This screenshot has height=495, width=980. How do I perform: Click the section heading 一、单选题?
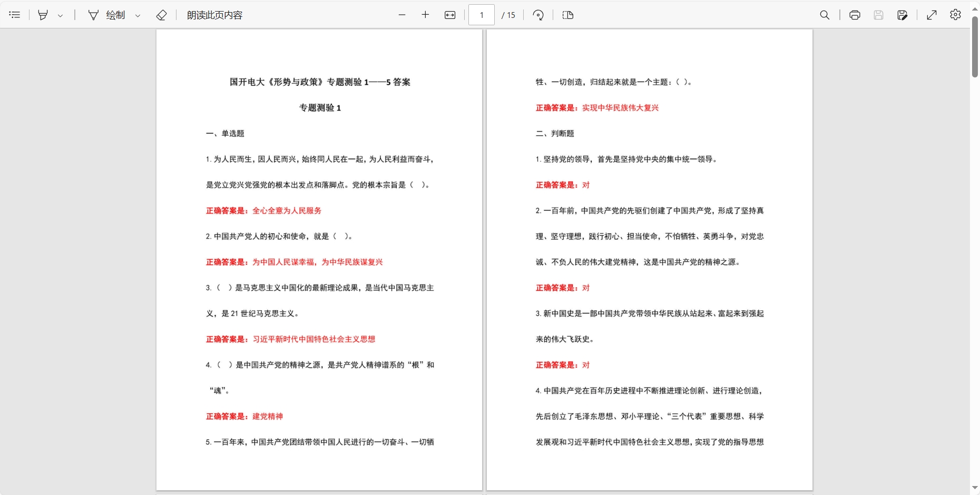pos(225,133)
